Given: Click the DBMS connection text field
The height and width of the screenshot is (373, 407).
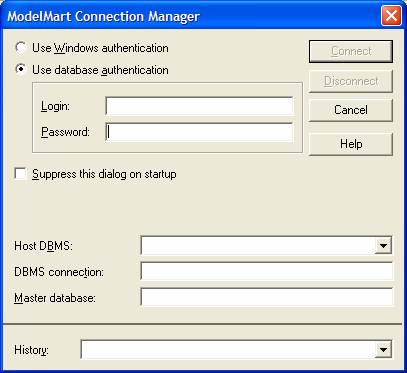Looking at the screenshot, I should (267, 271).
